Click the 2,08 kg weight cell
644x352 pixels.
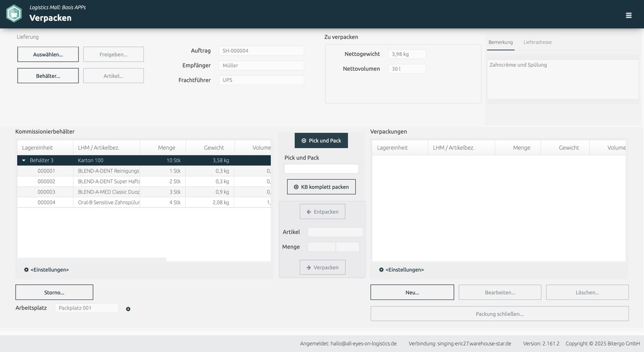coord(210,202)
